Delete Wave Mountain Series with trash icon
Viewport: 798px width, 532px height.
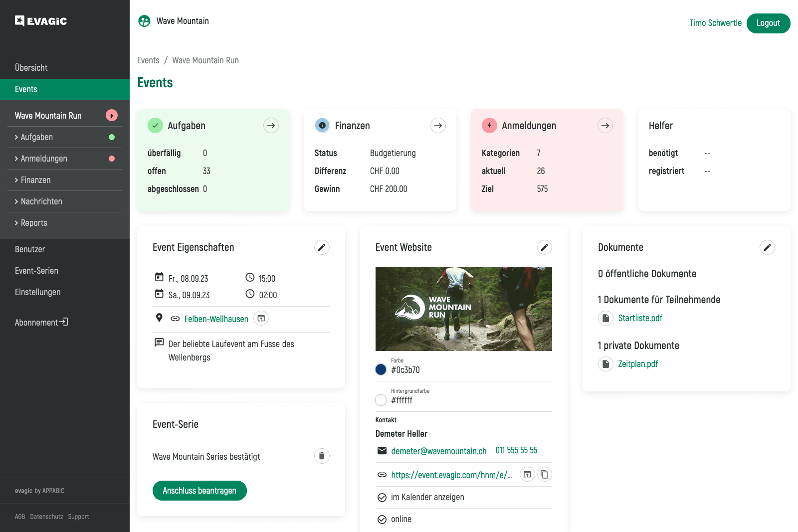[x=322, y=456]
